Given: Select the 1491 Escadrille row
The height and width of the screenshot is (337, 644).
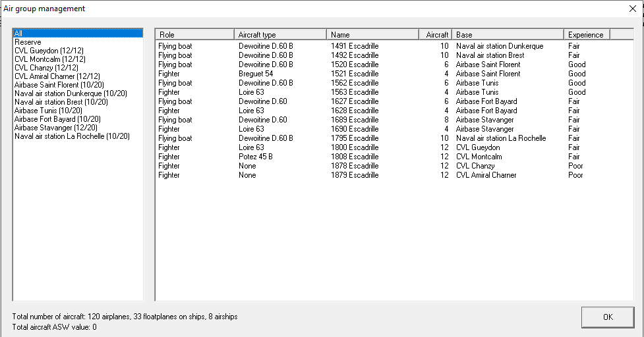Looking at the screenshot, I should pos(355,47).
